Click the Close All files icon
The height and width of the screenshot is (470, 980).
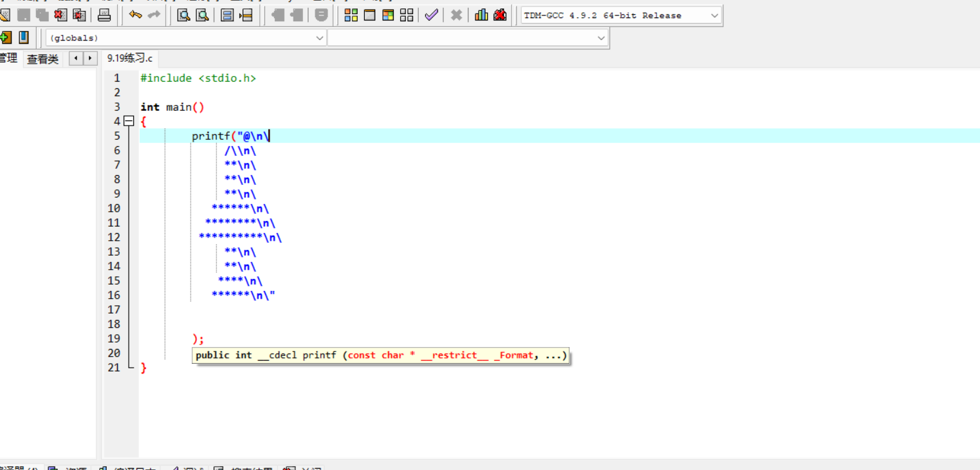(x=80, y=15)
